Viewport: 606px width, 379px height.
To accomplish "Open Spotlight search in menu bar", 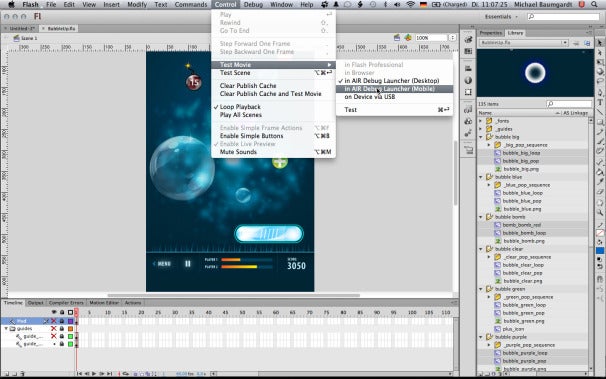I will [x=594, y=5].
